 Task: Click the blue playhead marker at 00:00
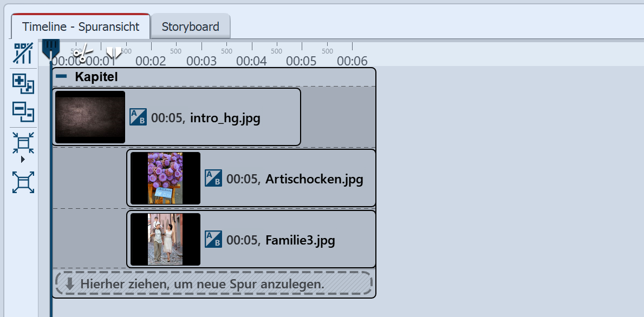(x=51, y=49)
